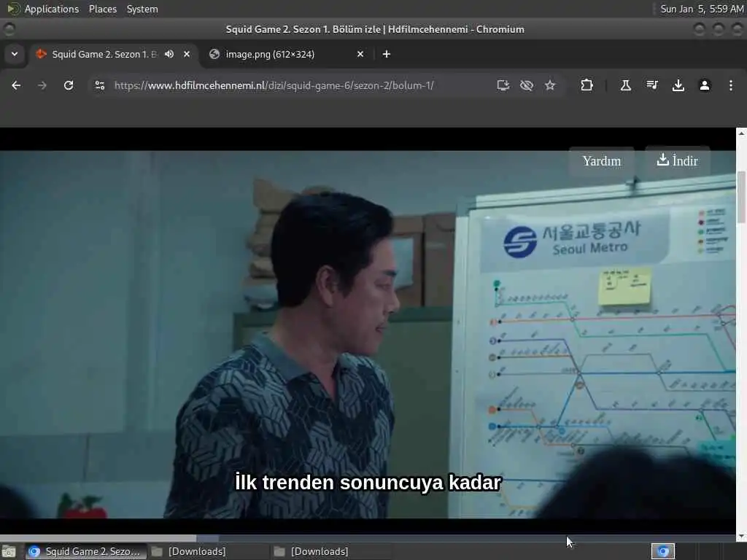
Task: Click the forward navigation arrow
Action: click(x=42, y=85)
